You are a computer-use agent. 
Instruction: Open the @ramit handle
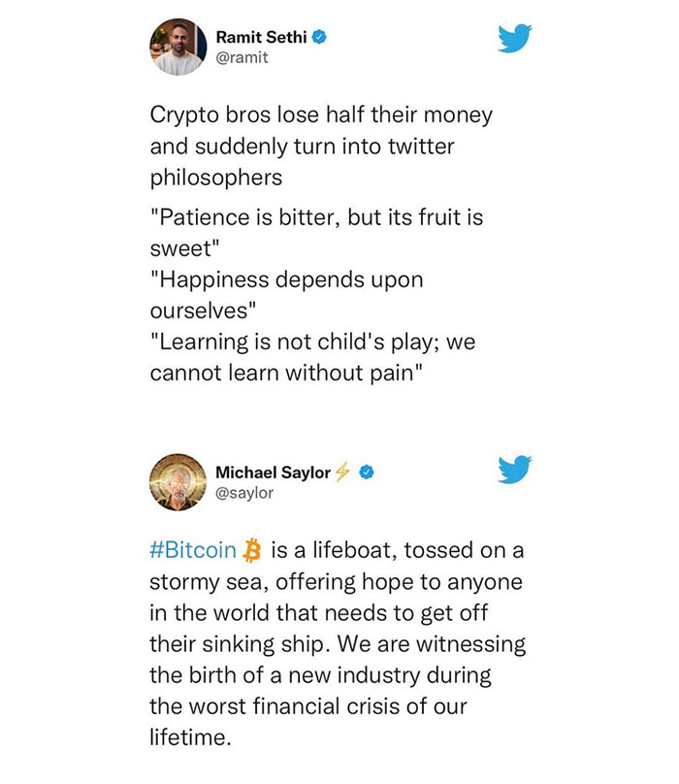point(242,57)
